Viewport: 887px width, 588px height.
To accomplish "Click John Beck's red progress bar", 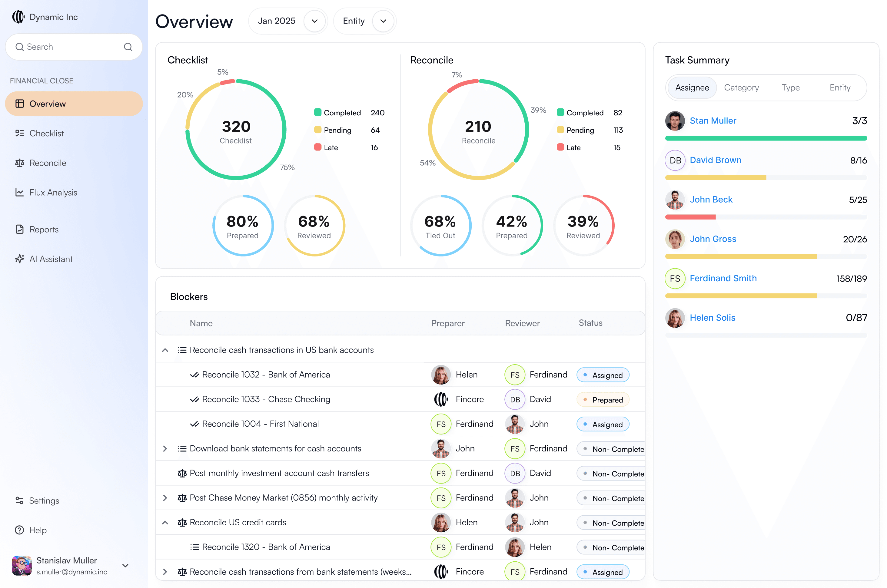I will 690,217.
